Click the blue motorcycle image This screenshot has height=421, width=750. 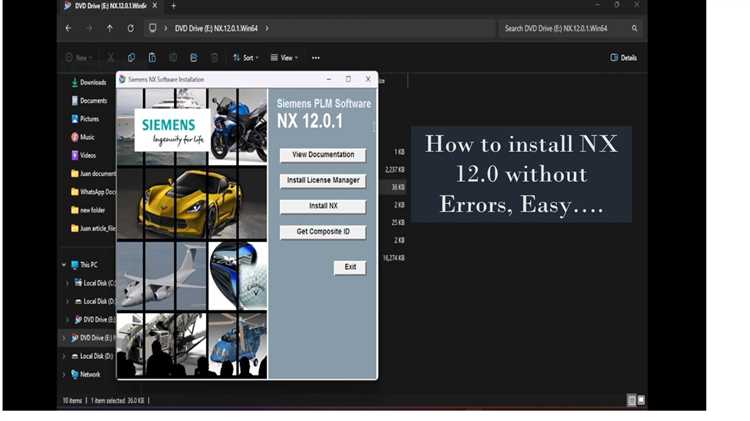[x=238, y=127]
